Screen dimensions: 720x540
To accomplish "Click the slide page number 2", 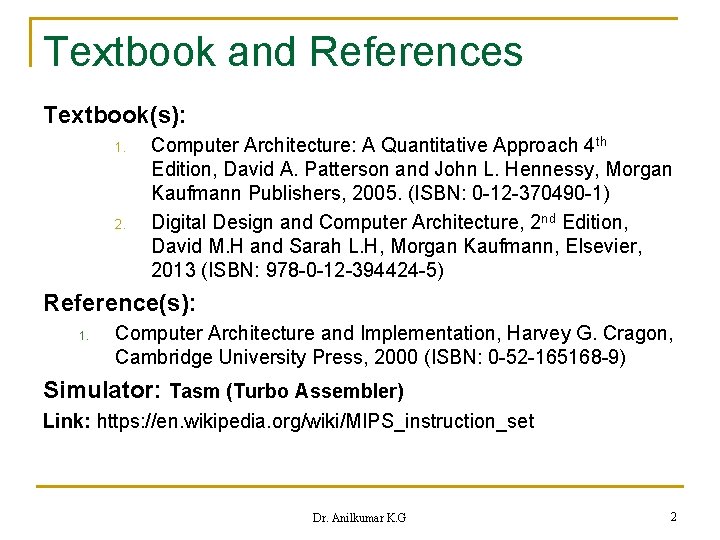I will pos(673,517).
